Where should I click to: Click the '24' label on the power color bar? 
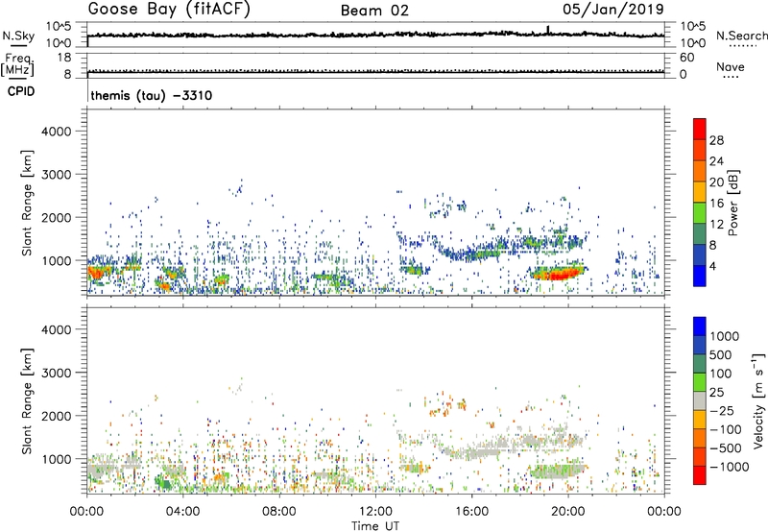(x=716, y=161)
